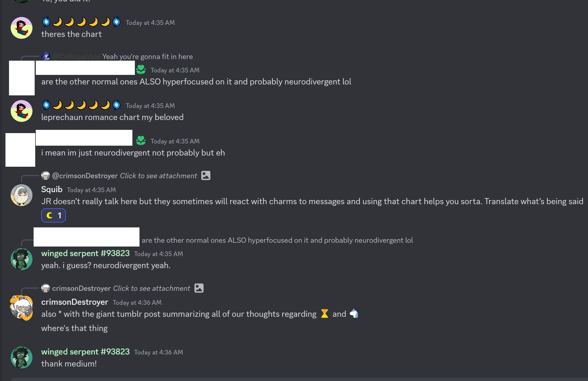Open Squib's profile avatar
This screenshot has height=381, width=588.
click(x=21, y=195)
